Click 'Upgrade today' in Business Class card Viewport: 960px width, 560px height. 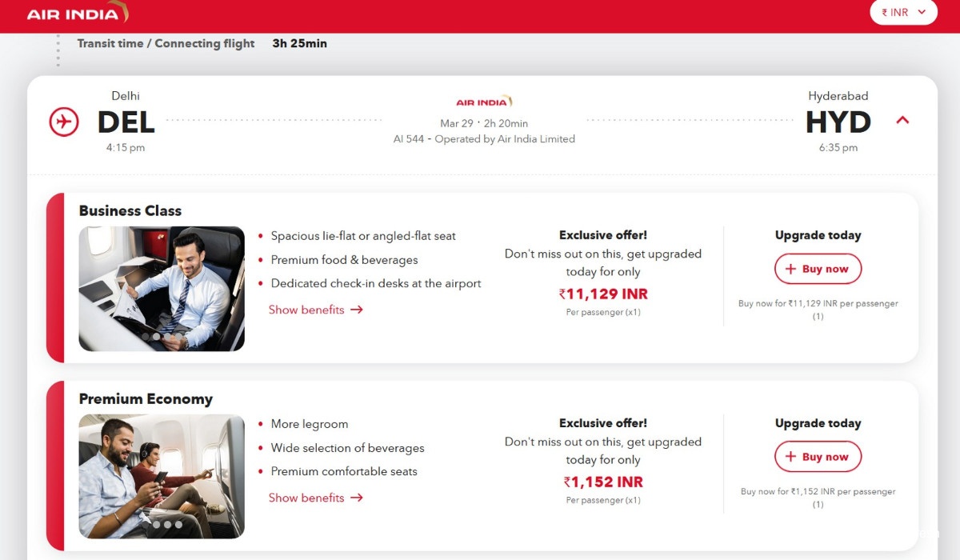(x=818, y=235)
